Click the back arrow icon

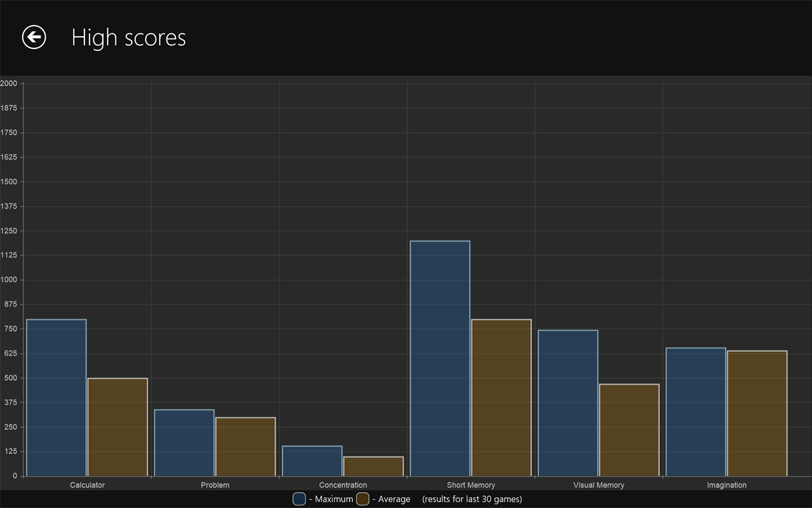coord(34,37)
